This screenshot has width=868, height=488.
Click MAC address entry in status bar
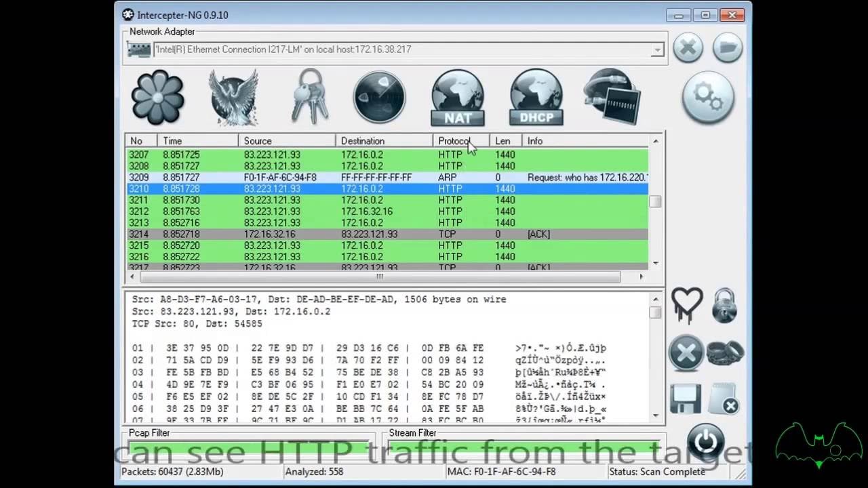point(502,471)
